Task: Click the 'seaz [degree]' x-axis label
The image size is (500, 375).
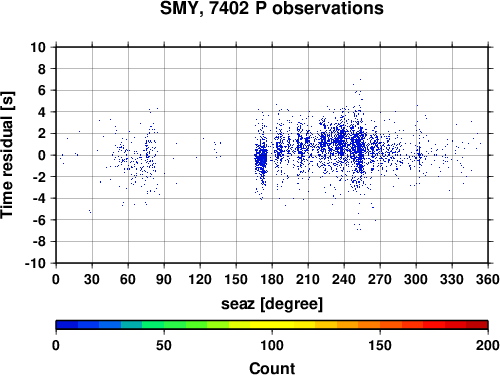Action: pyautogui.click(x=272, y=304)
